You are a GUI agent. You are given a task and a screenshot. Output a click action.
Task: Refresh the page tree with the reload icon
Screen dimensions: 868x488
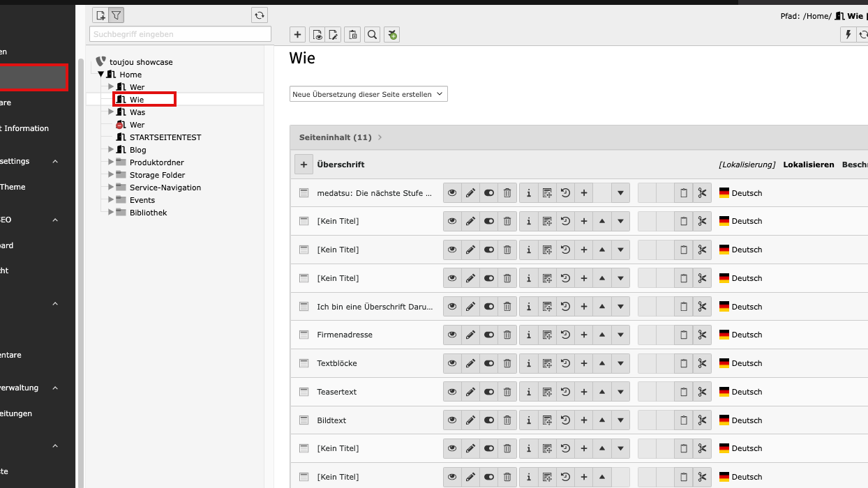(260, 15)
